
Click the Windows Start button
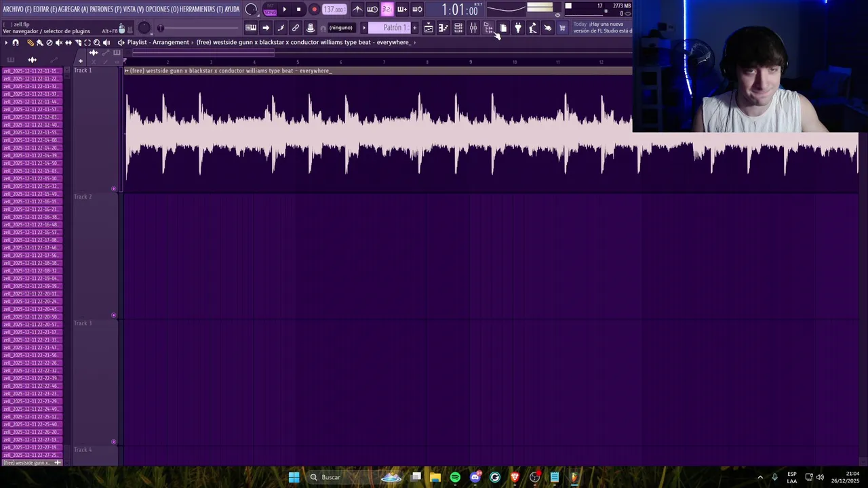pyautogui.click(x=294, y=477)
